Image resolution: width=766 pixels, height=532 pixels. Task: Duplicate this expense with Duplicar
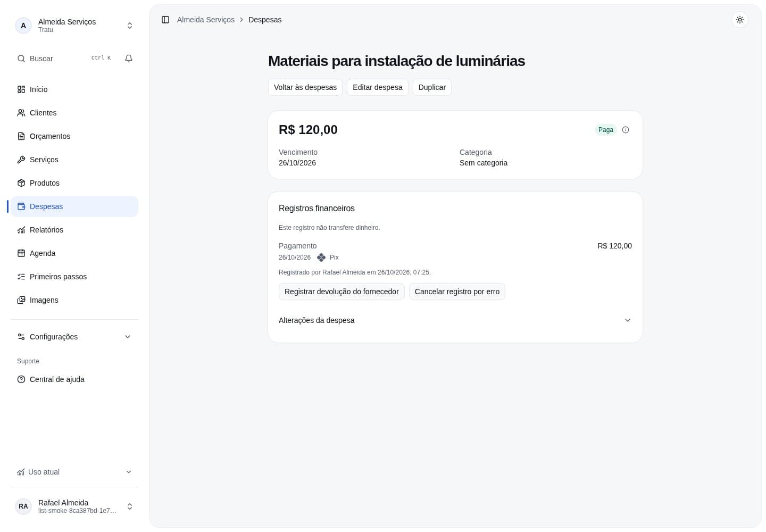[x=432, y=87]
